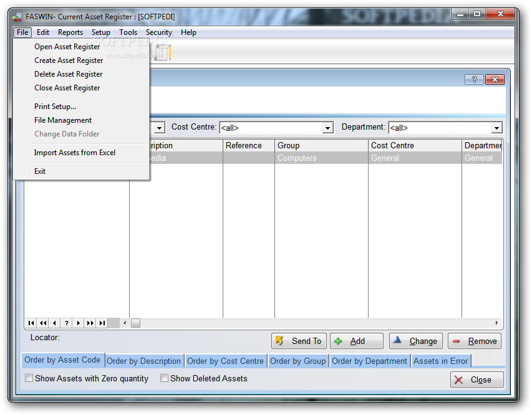
Task: Switch to Order by Cost Centre tab
Action: (x=225, y=361)
